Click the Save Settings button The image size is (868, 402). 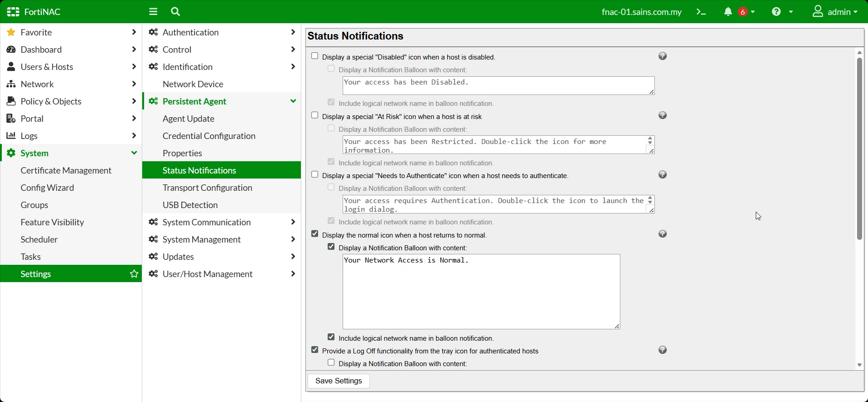[x=339, y=381]
